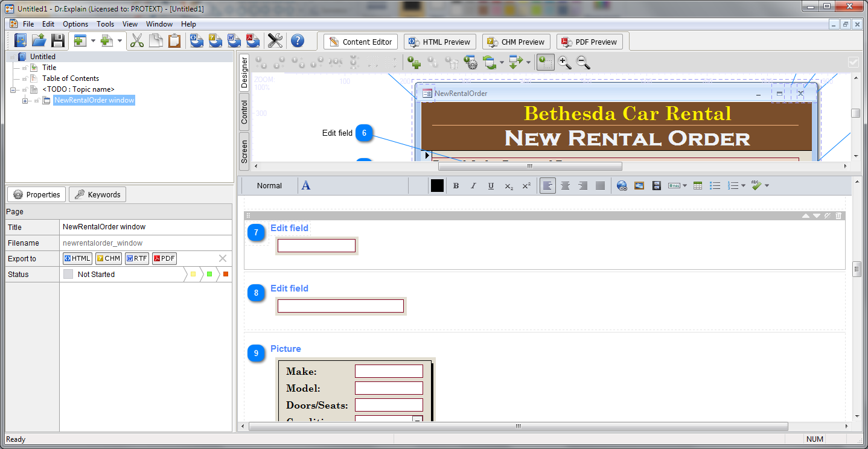868x449 pixels.
Task: Open annotation properties gear icon in designer toolbar
Action: coord(470,62)
